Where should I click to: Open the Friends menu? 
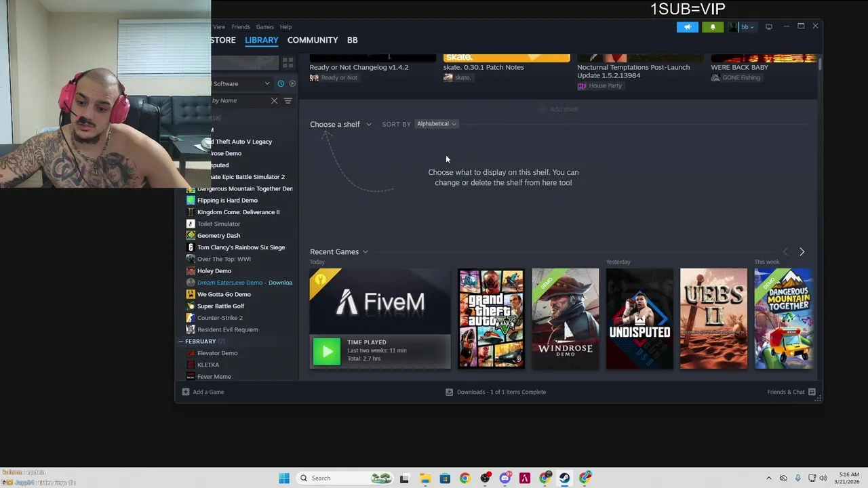coord(241,27)
